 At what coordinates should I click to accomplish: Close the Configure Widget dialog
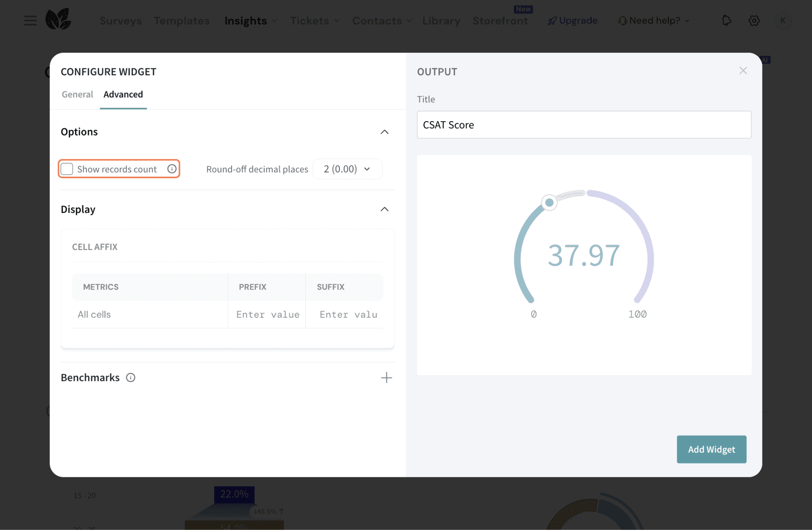tap(743, 71)
